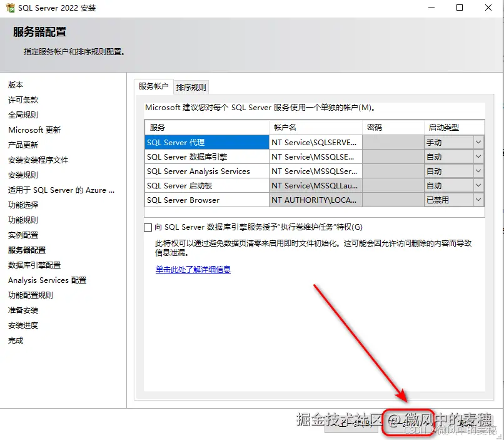The image size is (504, 440).
Task: Maximize the SQL Server 2022 setup window
Action: [x=460, y=8]
